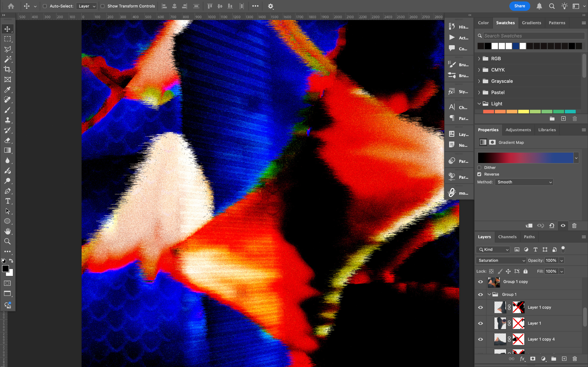Select the Crop tool
Screen dimensions: 588x367
pos(8,69)
